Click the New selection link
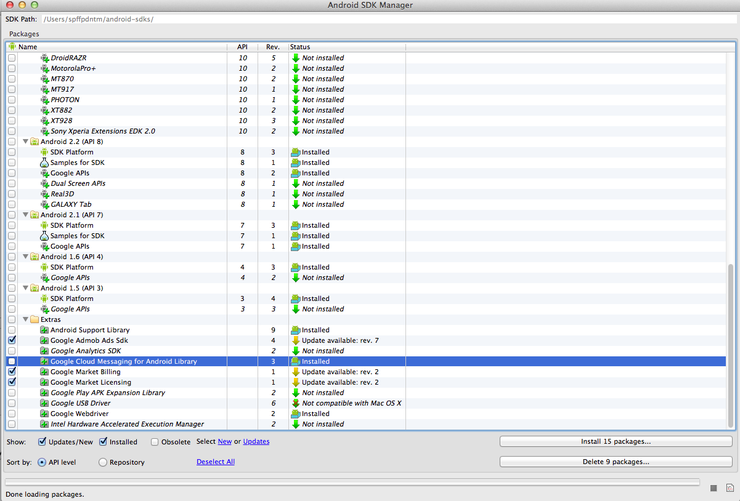The image size is (740, 501). coord(225,442)
